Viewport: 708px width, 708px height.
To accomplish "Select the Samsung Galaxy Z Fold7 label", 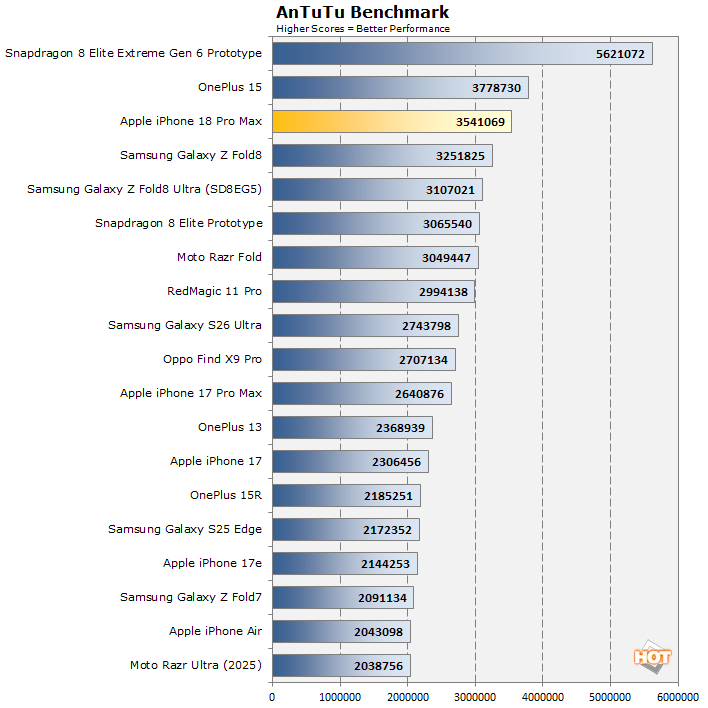I will point(191,597).
